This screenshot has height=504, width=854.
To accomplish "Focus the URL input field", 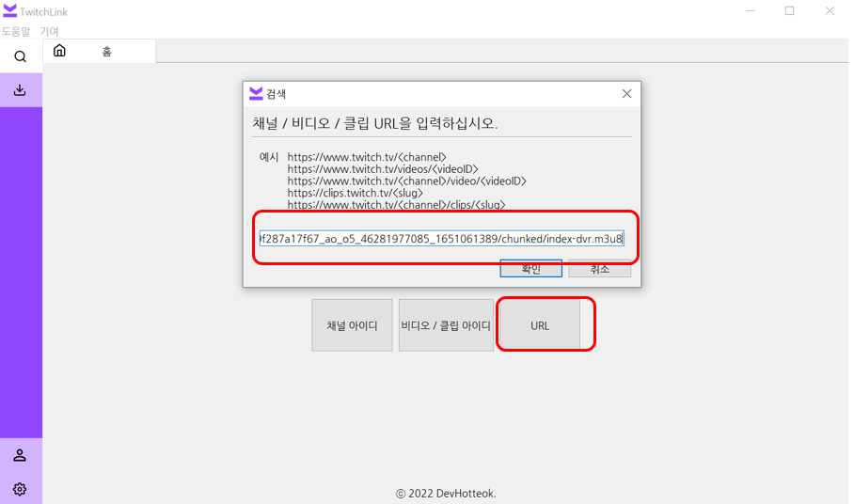I will 442,239.
